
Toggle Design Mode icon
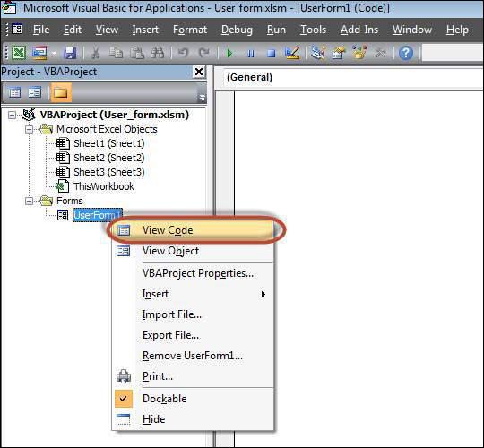coord(292,53)
